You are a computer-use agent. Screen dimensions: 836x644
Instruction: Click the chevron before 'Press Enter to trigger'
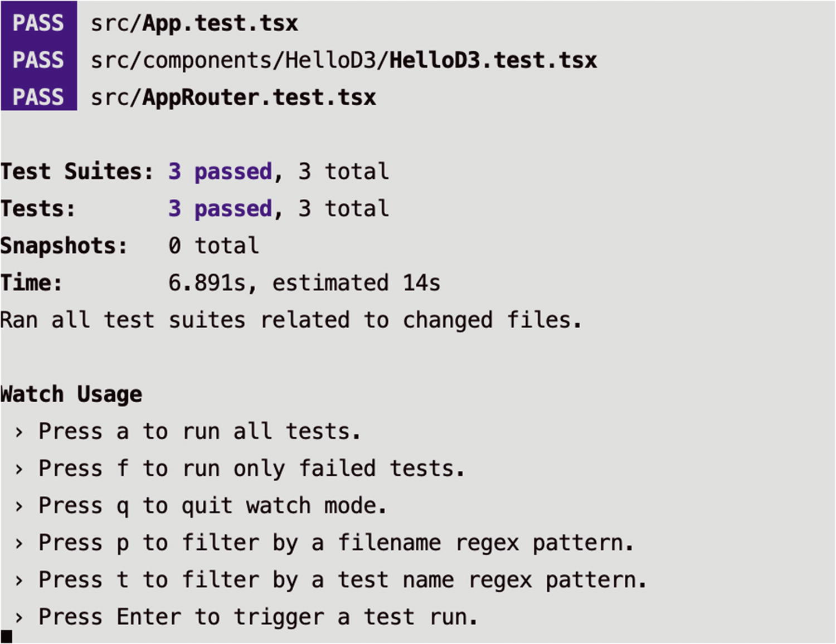pyautogui.click(x=20, y=618)
